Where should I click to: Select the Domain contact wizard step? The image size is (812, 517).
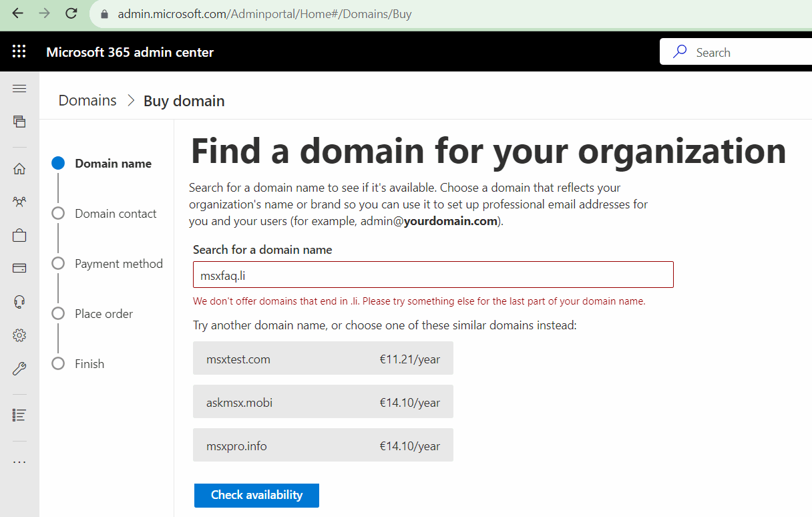(x=104, y=214)
